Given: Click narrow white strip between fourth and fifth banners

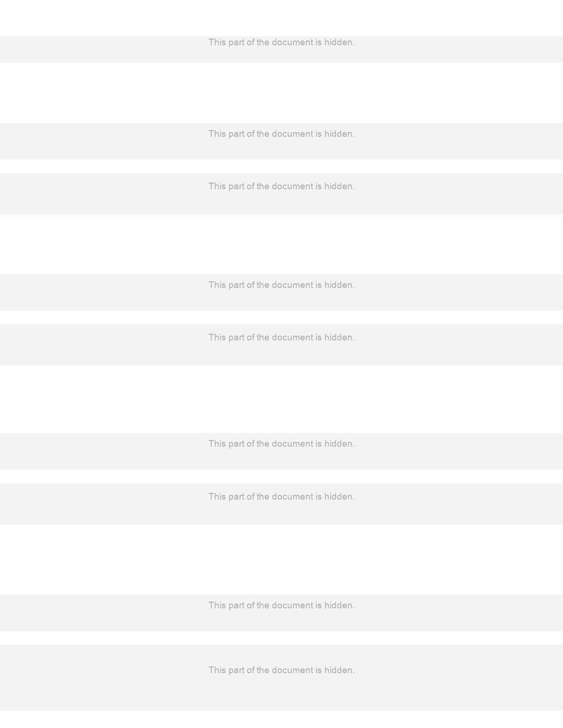Looking at the screenshot, I should [281, 318].
